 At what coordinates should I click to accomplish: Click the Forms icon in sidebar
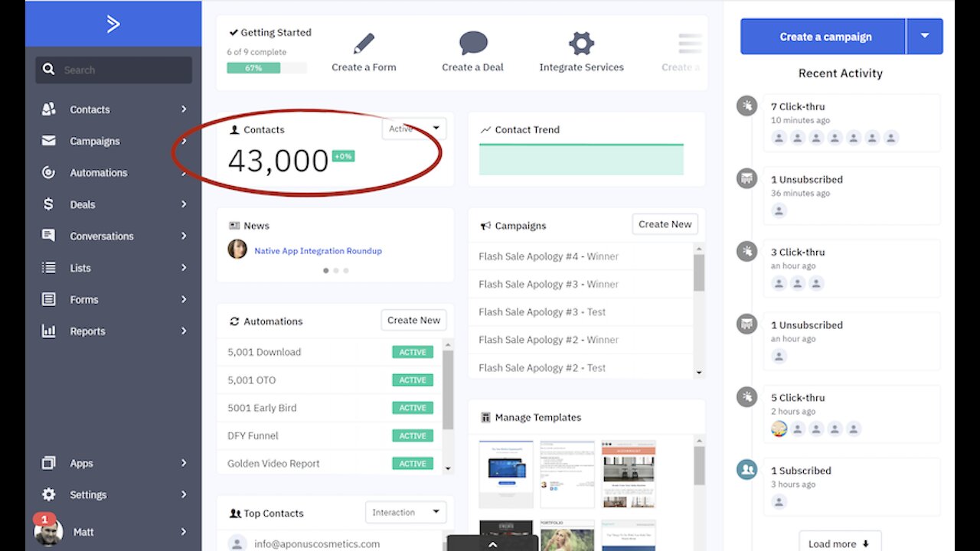pyautogui.click(x=48, y=299)
